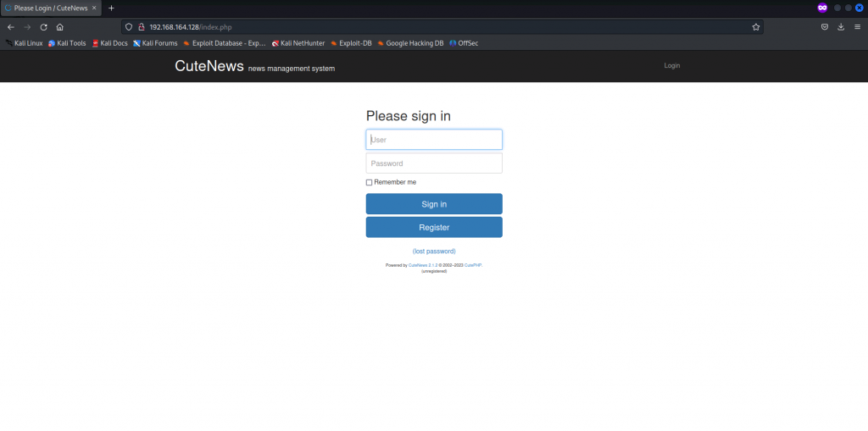Open the Exploit Database - Exp… bookmark

click(224, 43)
